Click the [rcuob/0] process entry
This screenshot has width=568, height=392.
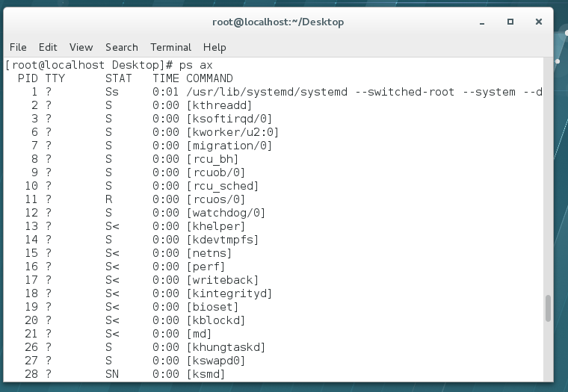215,172
